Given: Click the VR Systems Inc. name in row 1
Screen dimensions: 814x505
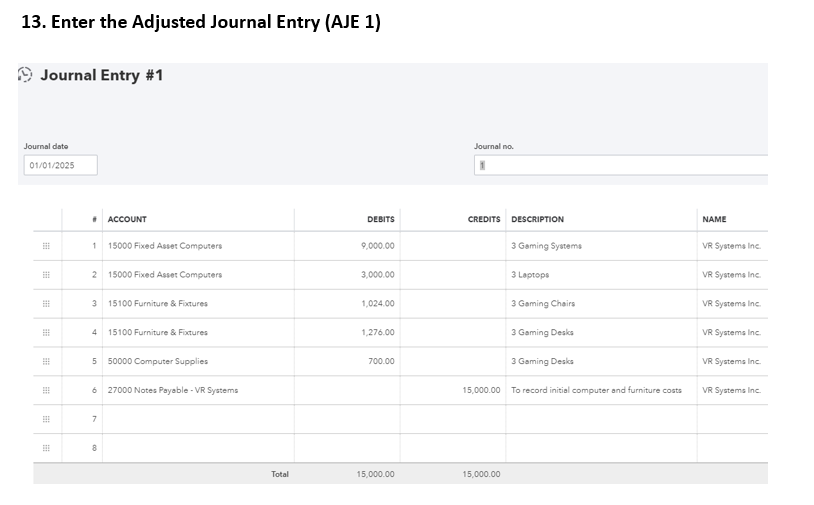Looking at the screenshot, I should click(x=731, y=246).
